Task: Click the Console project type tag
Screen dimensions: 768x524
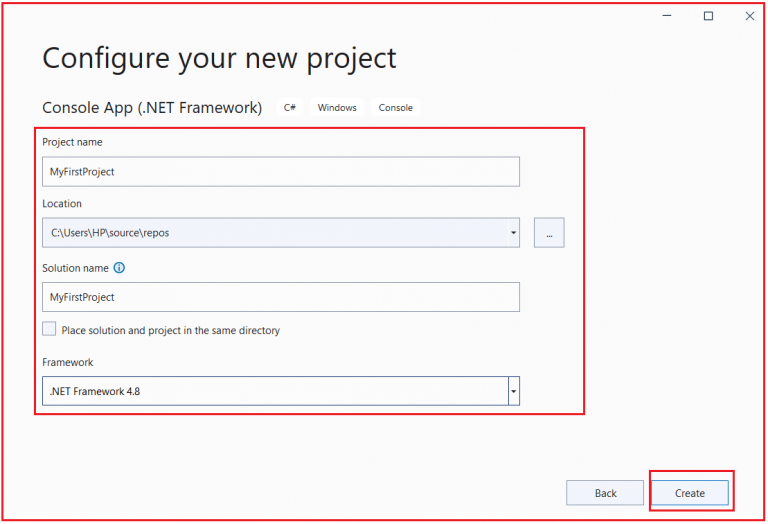Action: [x=395, y=108]
